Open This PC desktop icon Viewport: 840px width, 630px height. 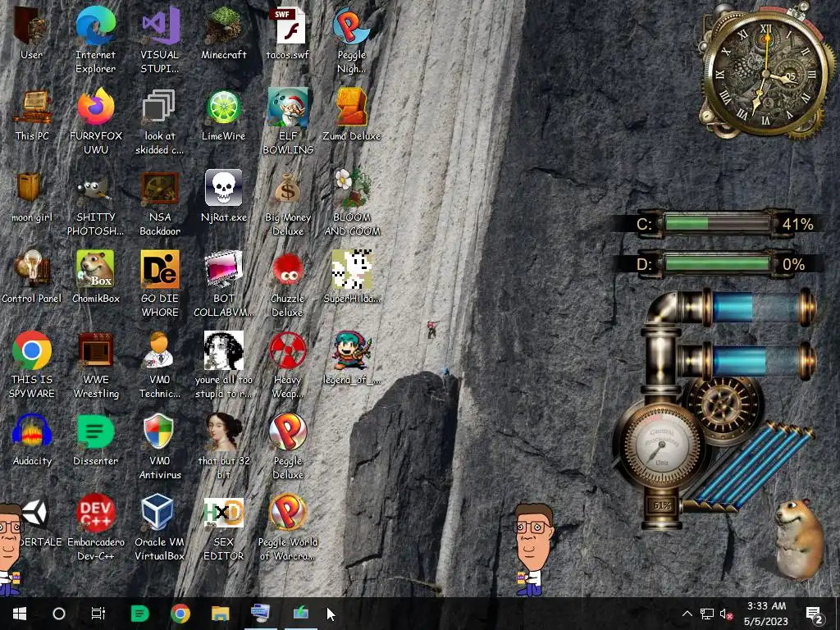(32, 115)
